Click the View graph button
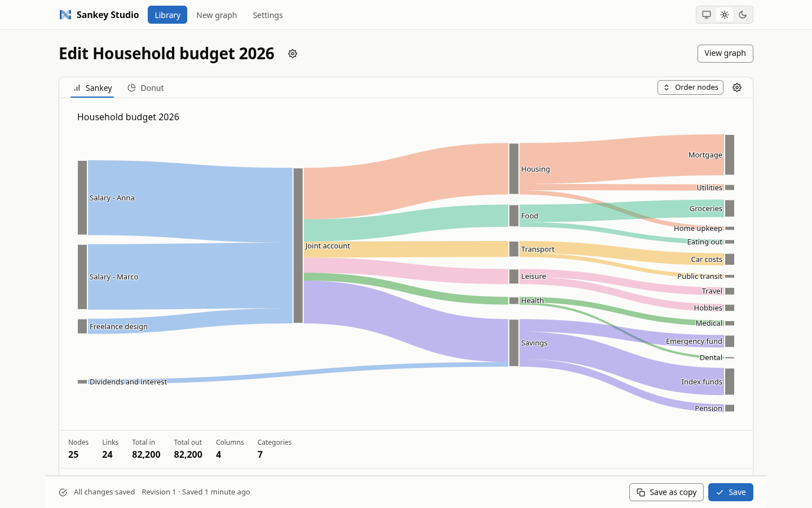This screenshot has height=508, width=812. click(x=725, y=53)
